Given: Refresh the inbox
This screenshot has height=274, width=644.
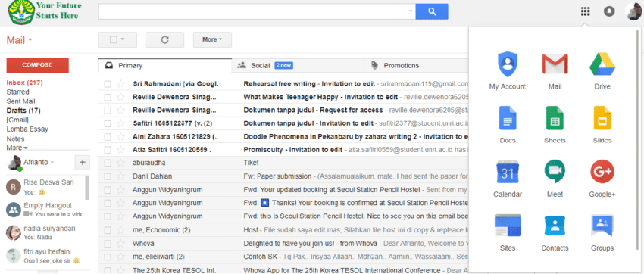Looking at the screenshot, I should click(165, 40).
